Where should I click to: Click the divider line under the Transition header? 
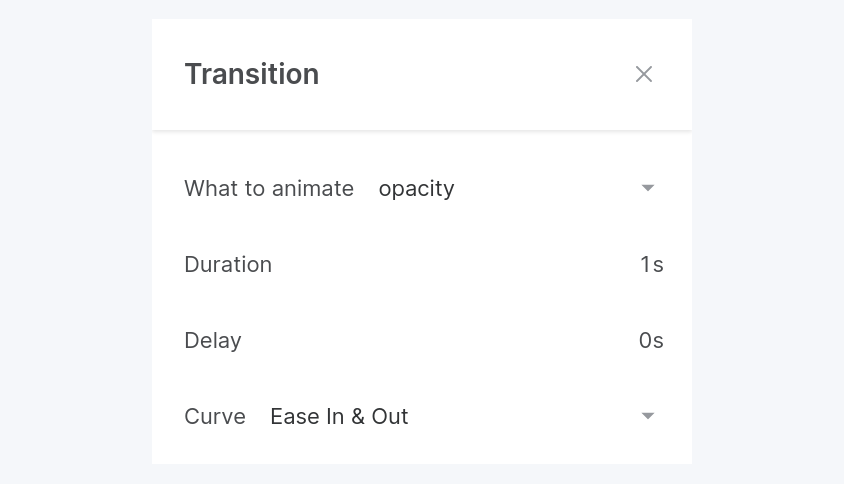422,130
